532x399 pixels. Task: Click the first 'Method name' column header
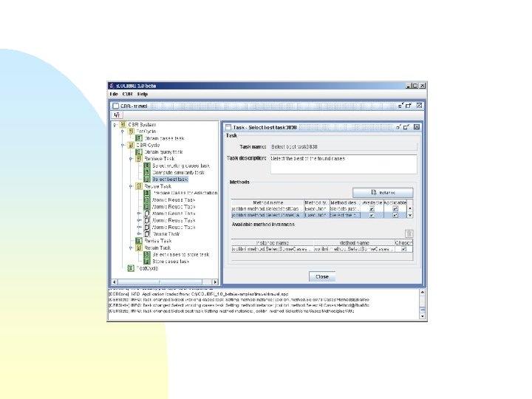(268, 202)
